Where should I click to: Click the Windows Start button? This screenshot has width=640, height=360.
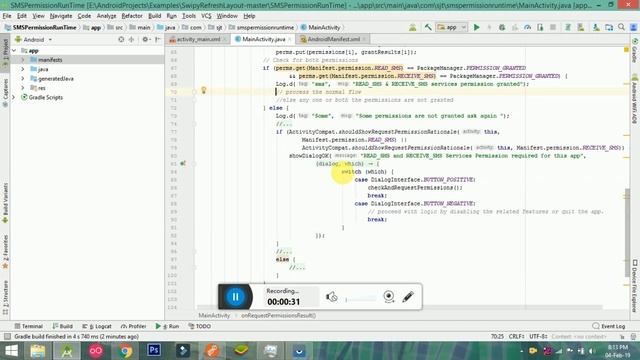pyautogui.click(x=11, y=351)
